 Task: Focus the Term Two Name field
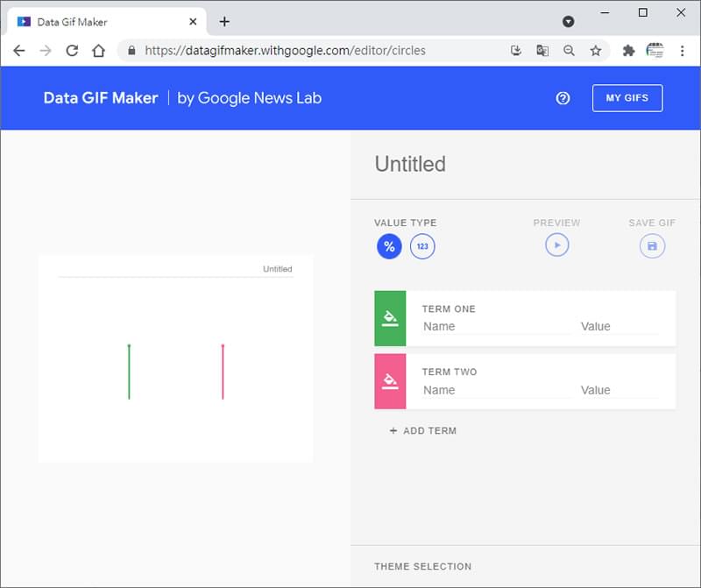tap(496, 390)
